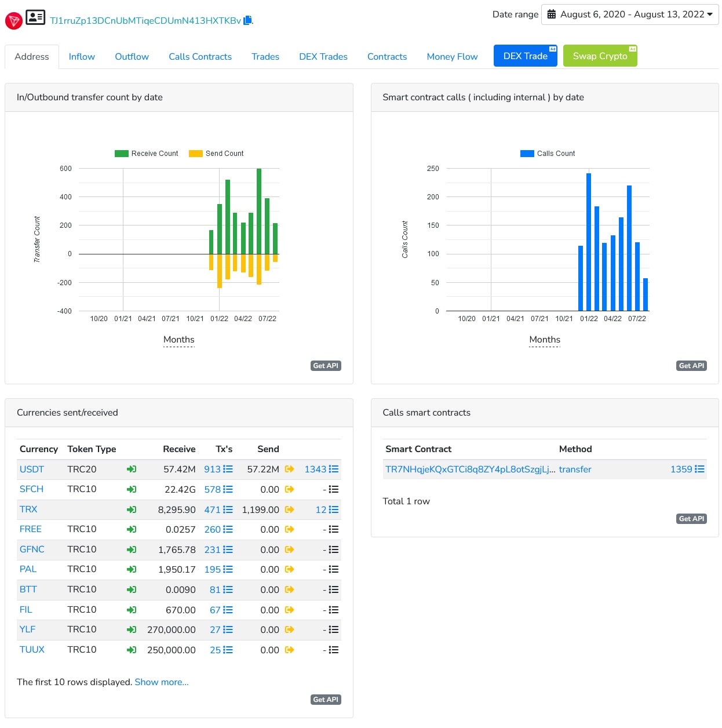Image resolution: width=722 pixels, height=728 pixels.
Task: Open the date range dropdown
Action: point(630,14)
